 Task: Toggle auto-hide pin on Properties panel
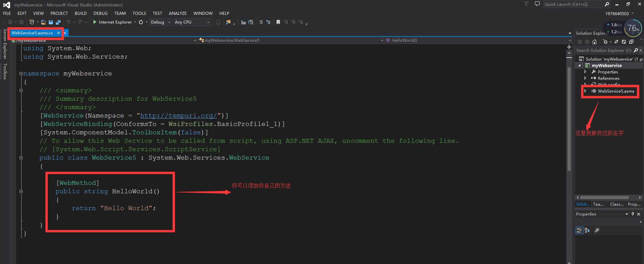pyautogui.click(x=633, y=214)
